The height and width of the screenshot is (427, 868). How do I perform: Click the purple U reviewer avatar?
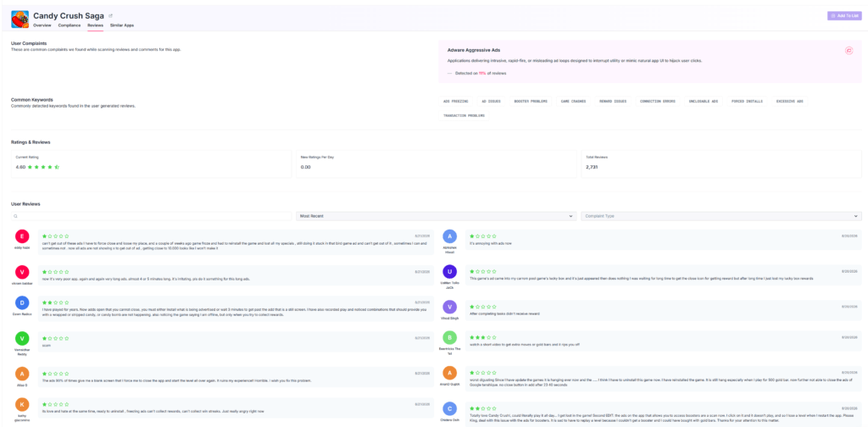[449, 272]
